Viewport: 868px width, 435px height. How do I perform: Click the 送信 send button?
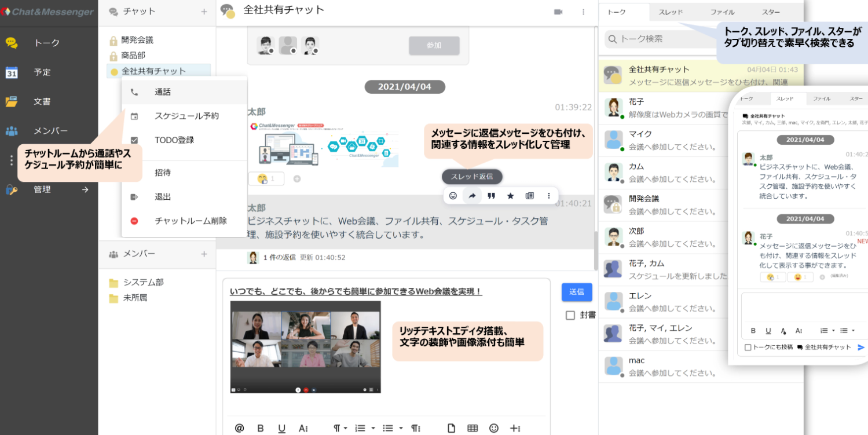[577, 292]
